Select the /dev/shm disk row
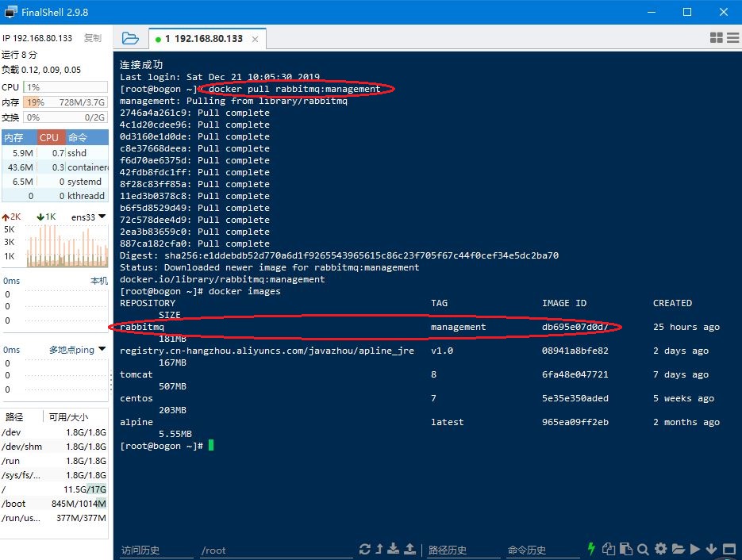This screenshot has height=560, width=742. click(55, 447)
